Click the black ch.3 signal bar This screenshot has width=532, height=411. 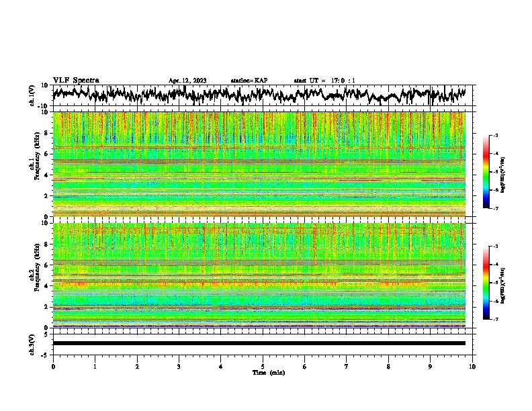click(259, 343)
